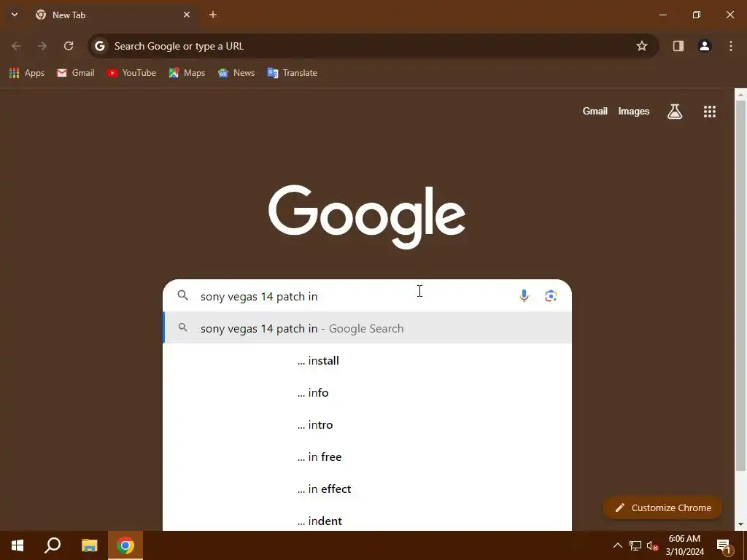The image size is (747, 560).
Task: Open Google apps grid launcher
Action: (x=710, y=112)
